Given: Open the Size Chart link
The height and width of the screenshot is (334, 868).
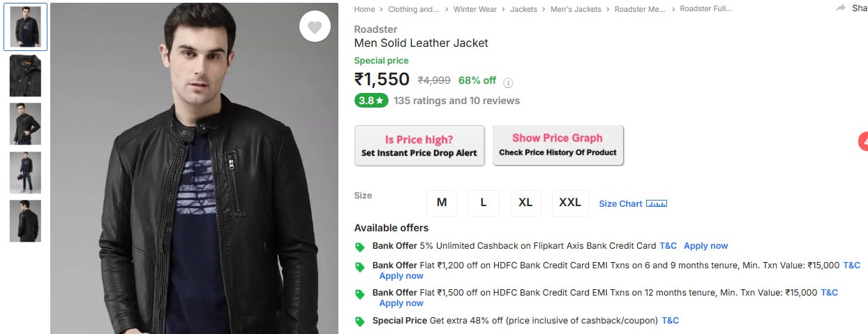Looking at the screenshot, I should click(620, 204).
